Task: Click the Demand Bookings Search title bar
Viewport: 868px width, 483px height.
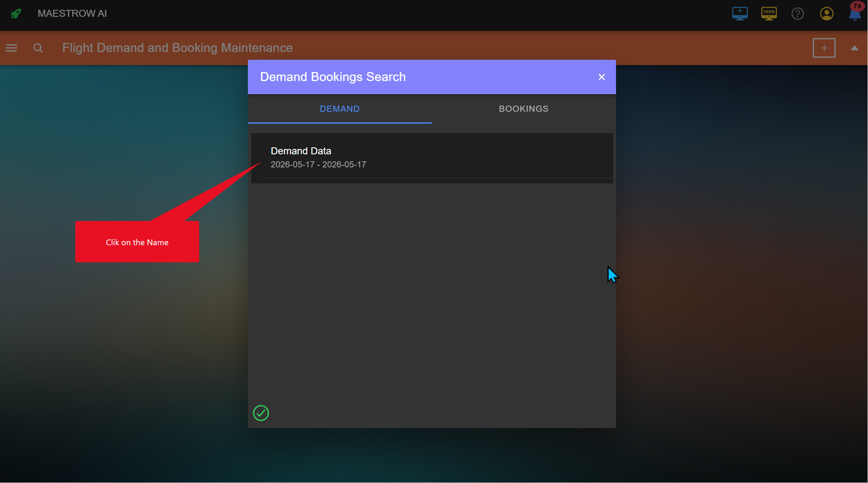Action: click(x=432, y=77)
